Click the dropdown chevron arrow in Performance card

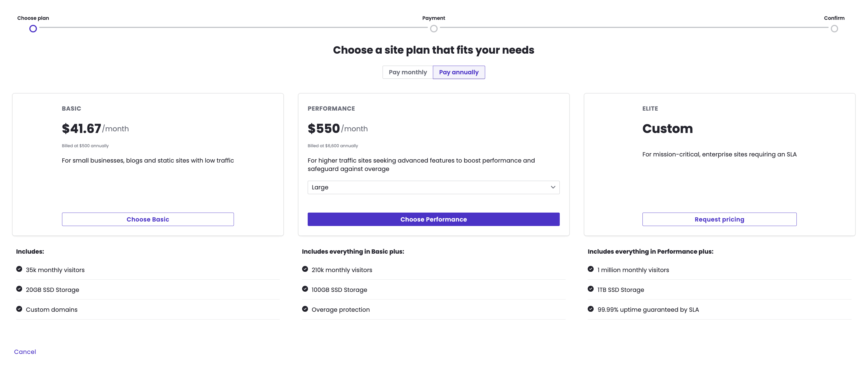tap(552, 187)
